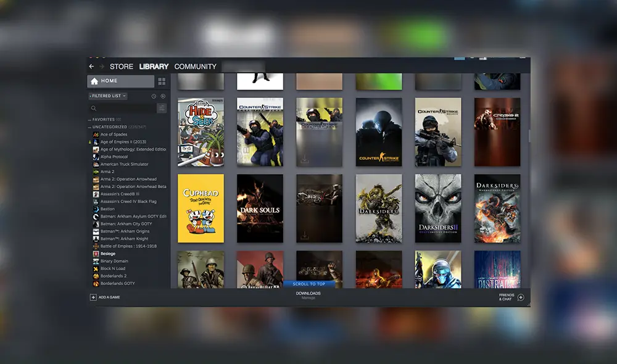This screenshot has height=364, width=617.
Task: Switch to the STORE tab
Action: pos(121,67)
